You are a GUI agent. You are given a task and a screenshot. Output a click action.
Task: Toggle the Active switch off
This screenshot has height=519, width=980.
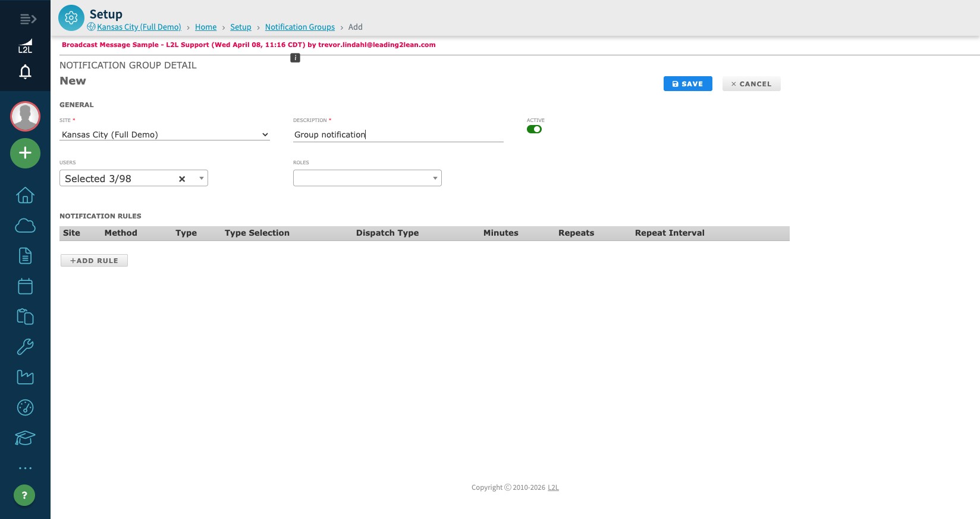(534, 129)
